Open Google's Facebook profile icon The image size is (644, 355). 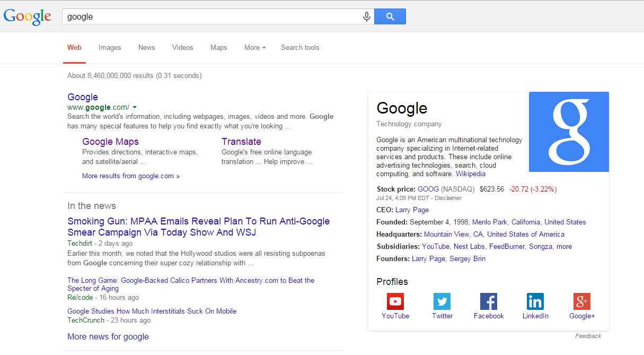point(488,301)
